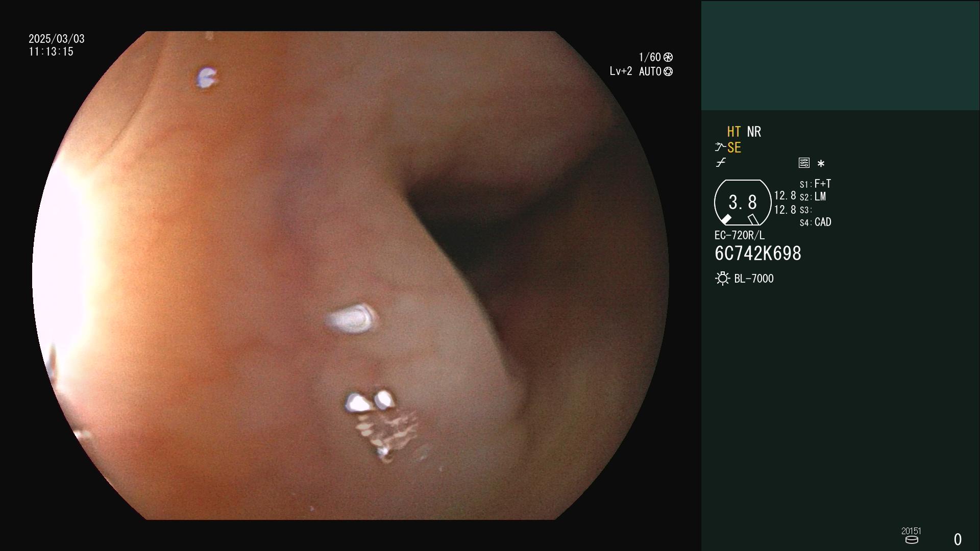Click the tone curve icon below SE

(x=721, y=163)
